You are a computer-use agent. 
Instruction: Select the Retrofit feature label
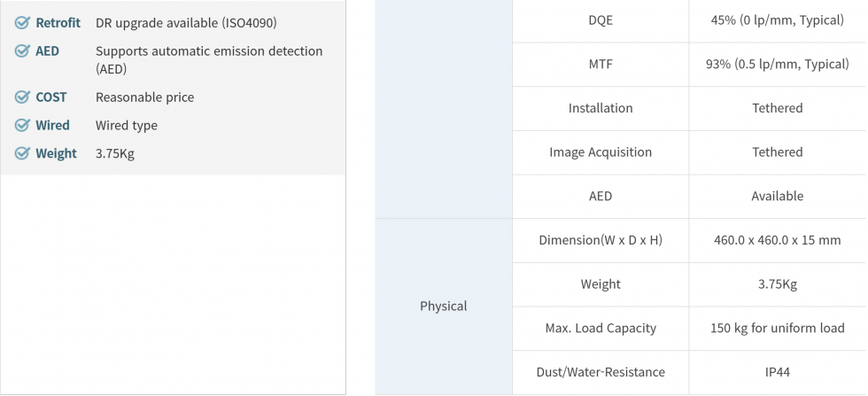click(x=58, y=23)
